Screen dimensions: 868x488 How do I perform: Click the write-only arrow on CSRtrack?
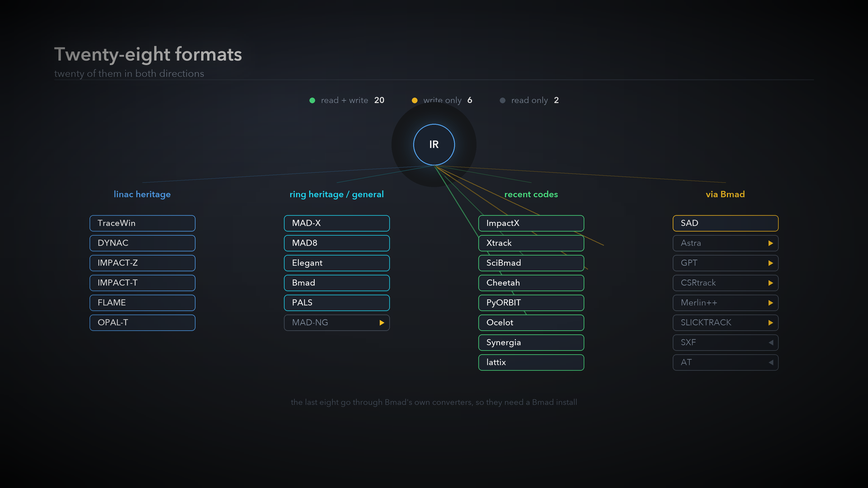pos(770,283)
